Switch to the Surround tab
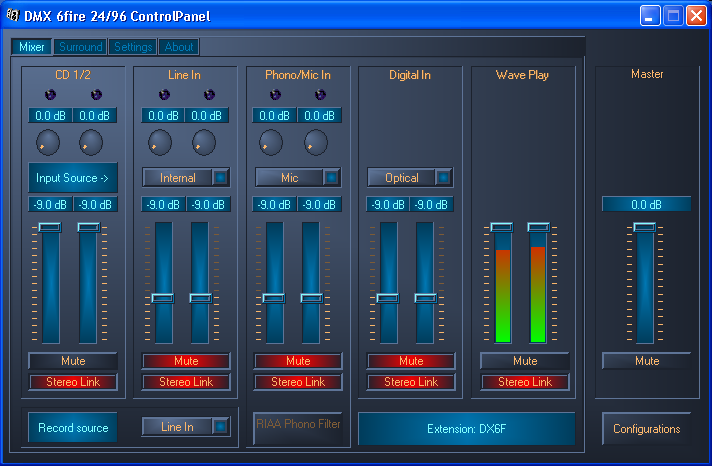This screenshot has width=712, height=466. pos(80,47)
